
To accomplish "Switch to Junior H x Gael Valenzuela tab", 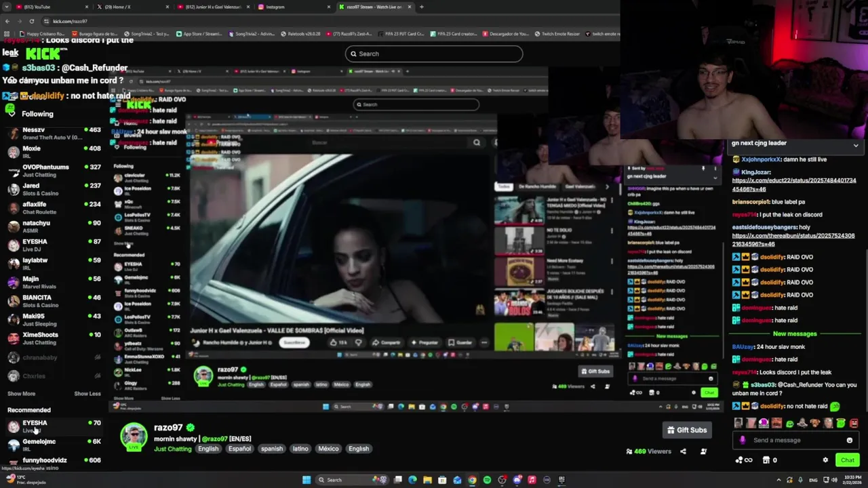I will coord(212,7).
